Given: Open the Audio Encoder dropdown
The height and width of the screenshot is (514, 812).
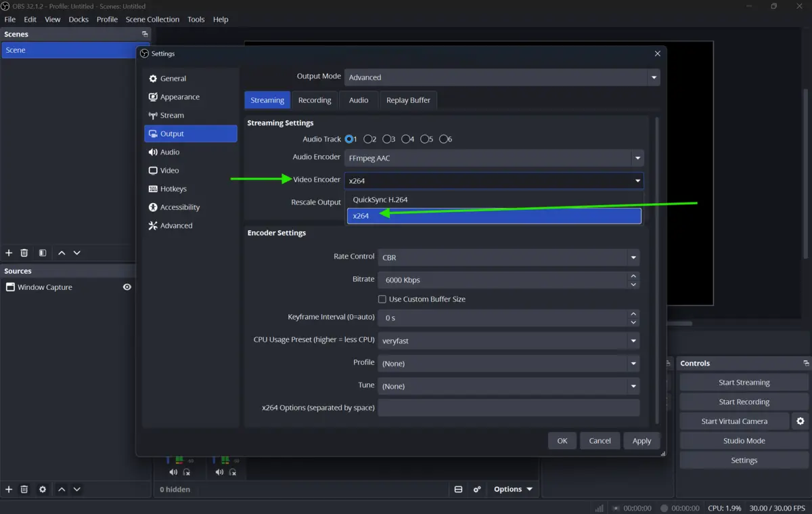Looking at the screenshot, I should coord(494,158).
